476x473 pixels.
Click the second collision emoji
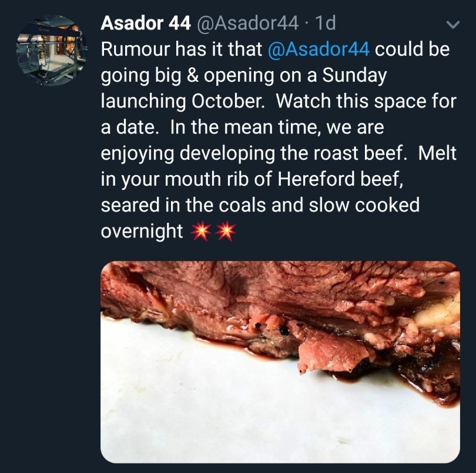[225, 232]
